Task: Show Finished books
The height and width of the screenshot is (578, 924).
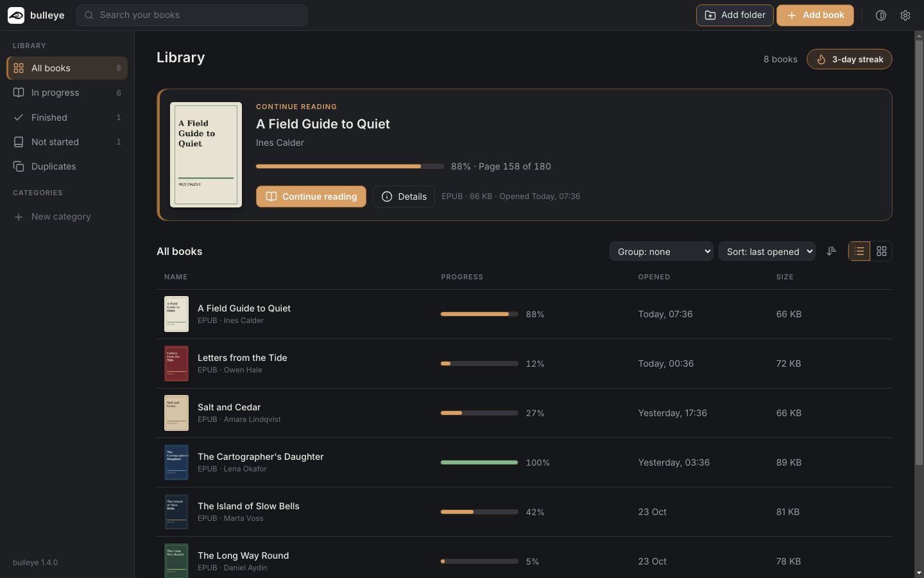Action: point(67,118)
